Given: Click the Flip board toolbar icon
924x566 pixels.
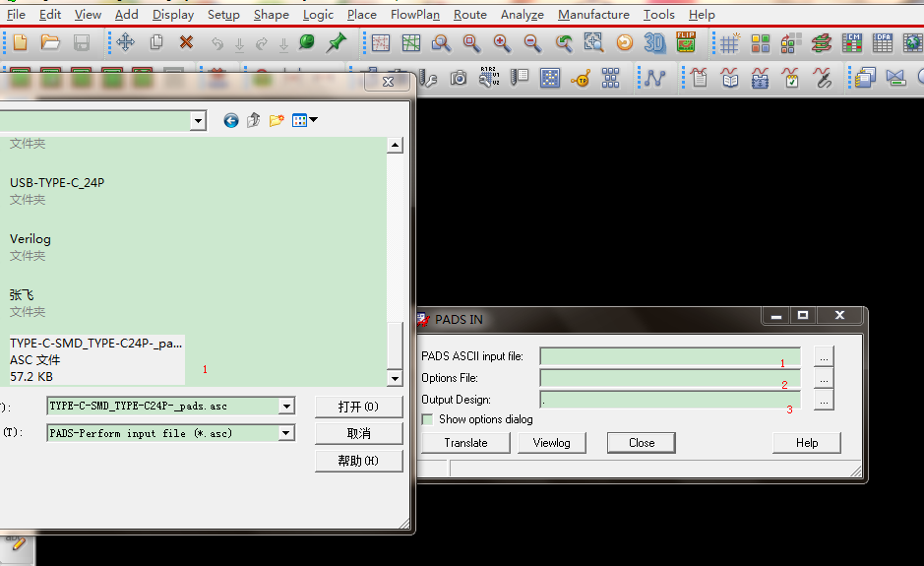Looking at the screenshot, I should click(686, 42).
